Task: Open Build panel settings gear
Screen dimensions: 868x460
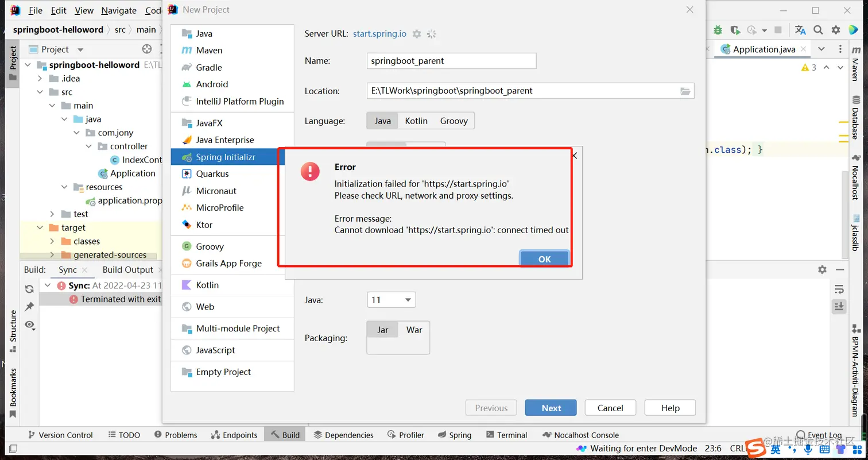Action: (822, 269)
